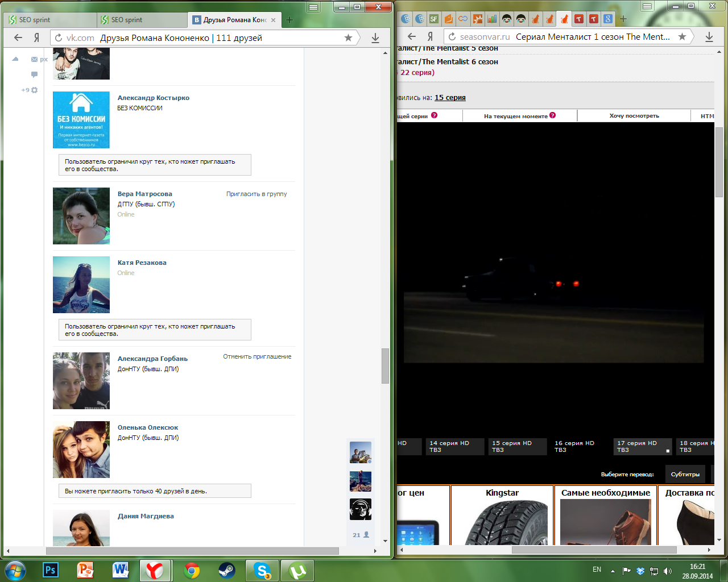
Task: Open a new tab in vk.com window
Action: [x=289, y=20]
